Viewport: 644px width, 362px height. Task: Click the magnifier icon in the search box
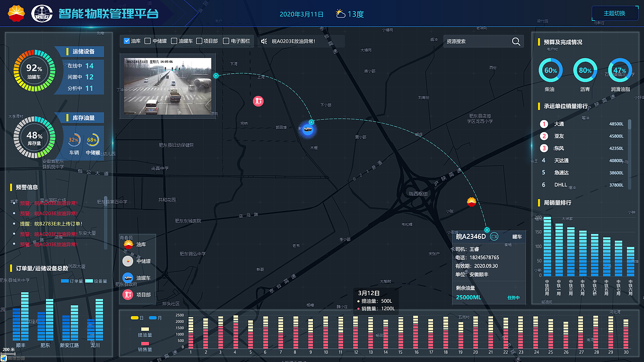pyautogui.click(x=516, y=42)
